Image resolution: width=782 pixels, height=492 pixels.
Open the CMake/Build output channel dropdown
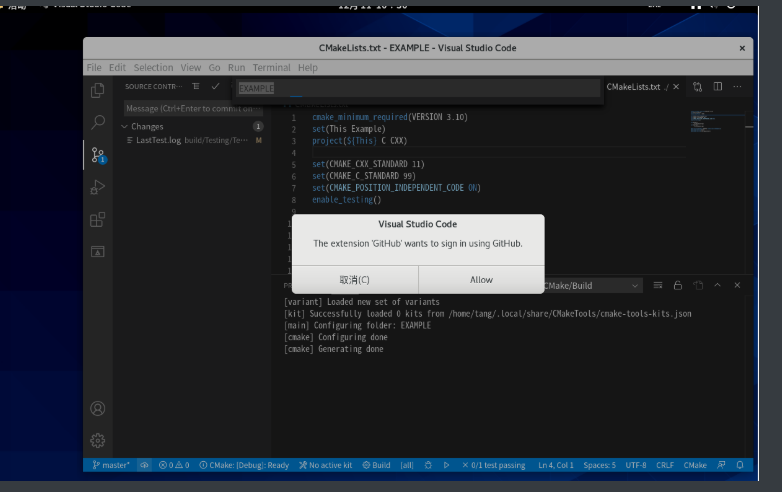click(x=591, y=286)
